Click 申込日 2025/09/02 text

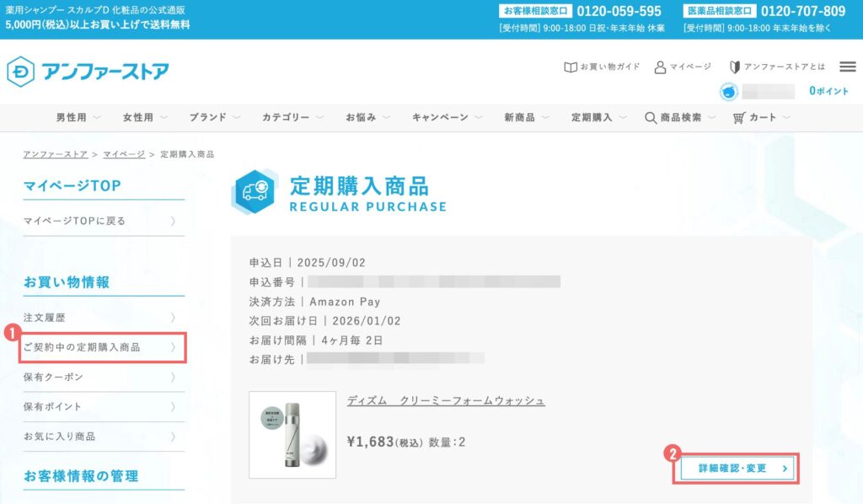[307, 263]
